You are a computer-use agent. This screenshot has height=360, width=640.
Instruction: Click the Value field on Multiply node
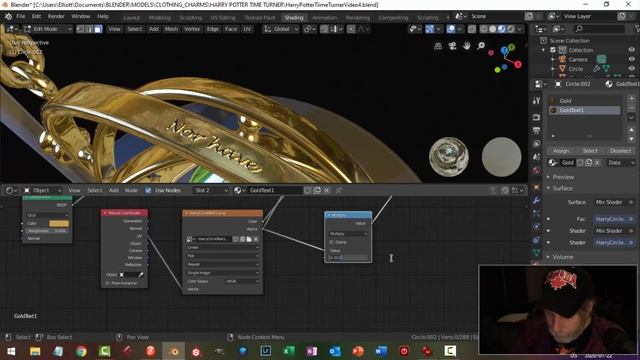[348, 258]
